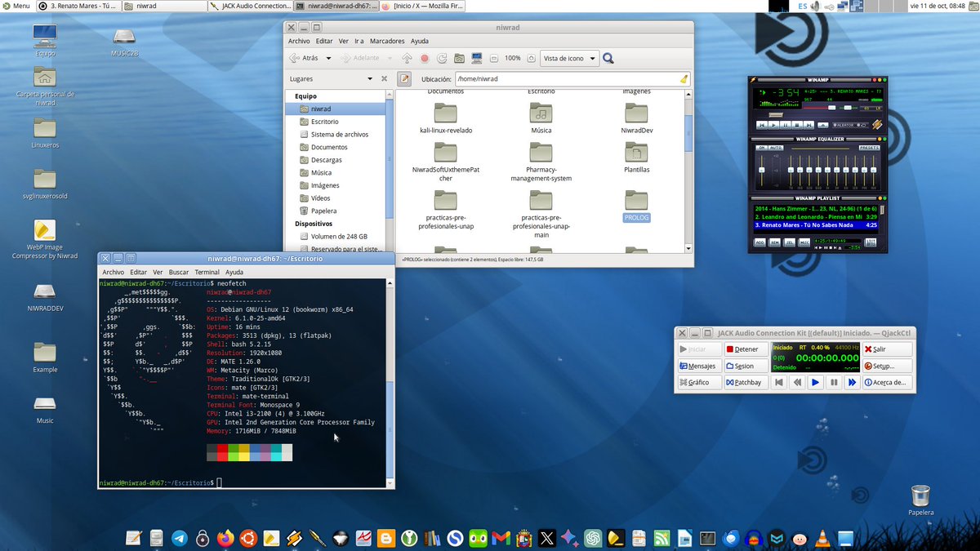Open the Papelera trash on desktop
This screenshot has height=551, width=980.
click(x=920, y=500)
